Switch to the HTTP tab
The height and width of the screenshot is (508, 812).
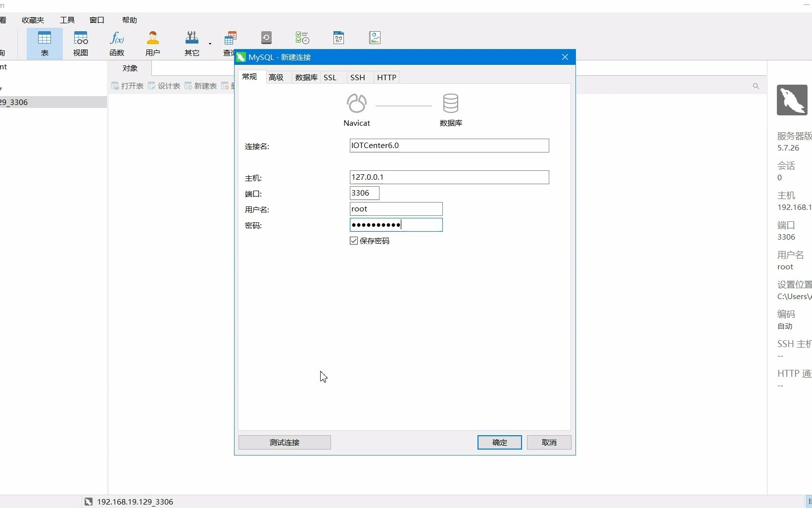point(386,77)
